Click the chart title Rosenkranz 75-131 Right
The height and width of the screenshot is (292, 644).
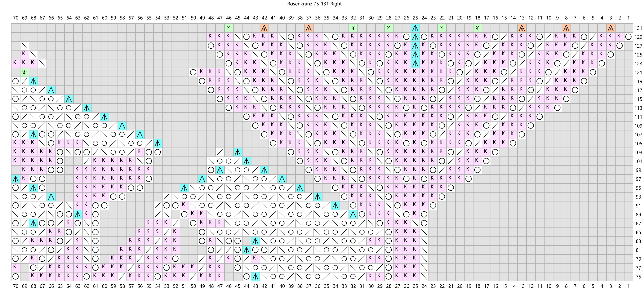314,4
